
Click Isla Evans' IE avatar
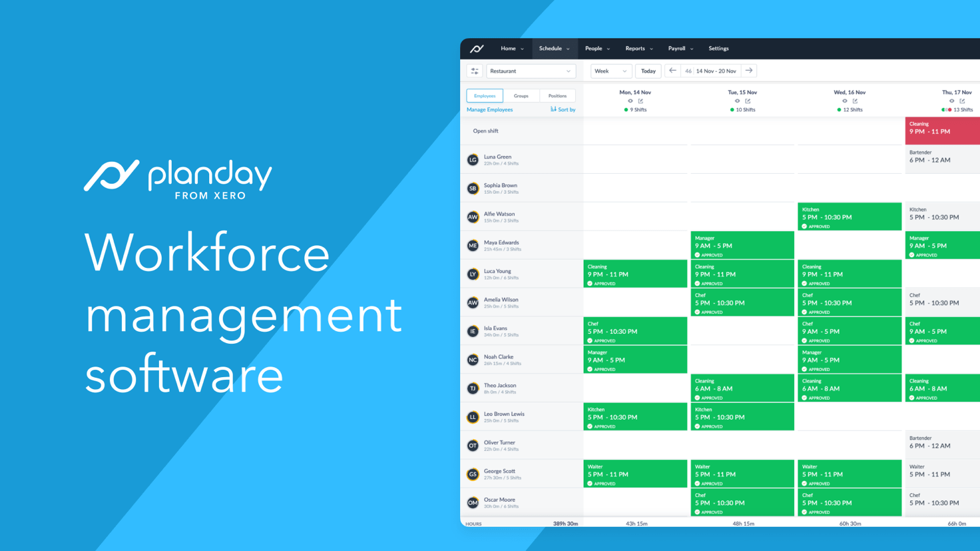coord(473,331)
